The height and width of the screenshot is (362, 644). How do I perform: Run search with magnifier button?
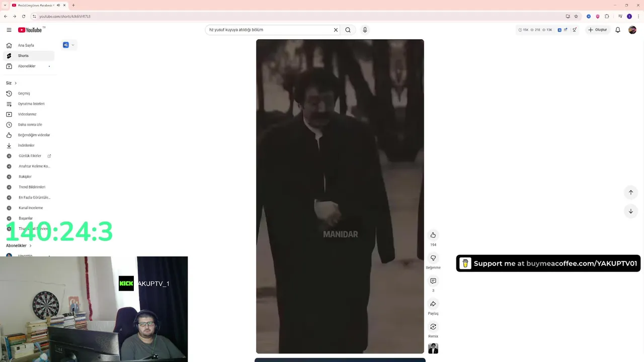(x=348, y=30)
